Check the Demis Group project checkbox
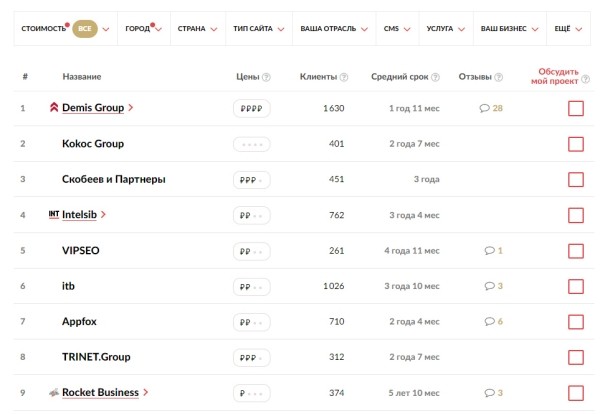Viewport: 600px width, 414px height. (x=575, y=108)
